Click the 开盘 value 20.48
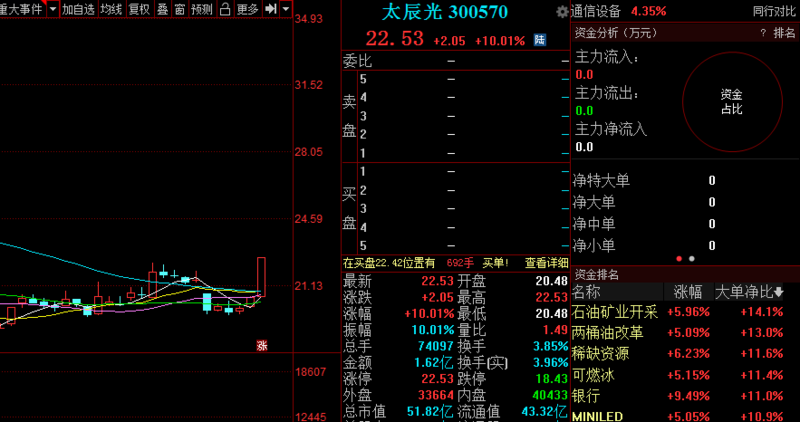This screenshot has width=800, height=422. tap(552, 281)
